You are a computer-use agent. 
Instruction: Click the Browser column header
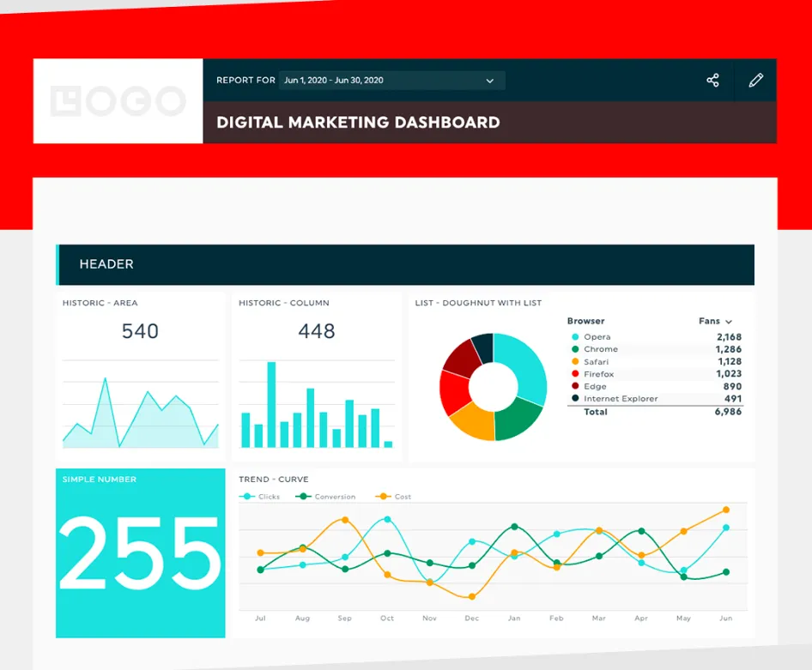click(586, 321)
